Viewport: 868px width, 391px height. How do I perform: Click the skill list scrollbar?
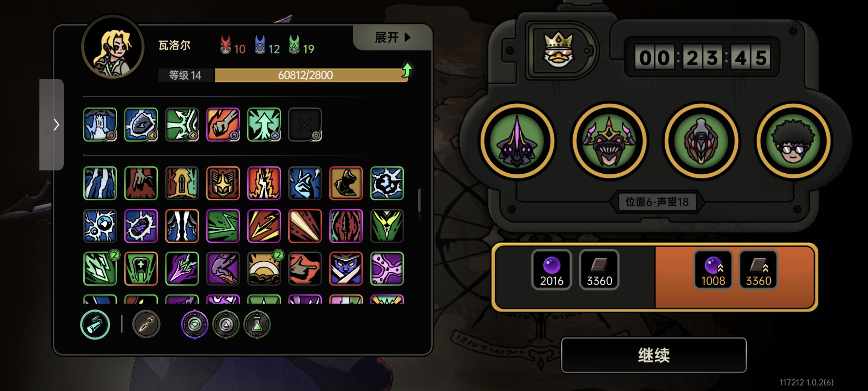tap(419, 200)
